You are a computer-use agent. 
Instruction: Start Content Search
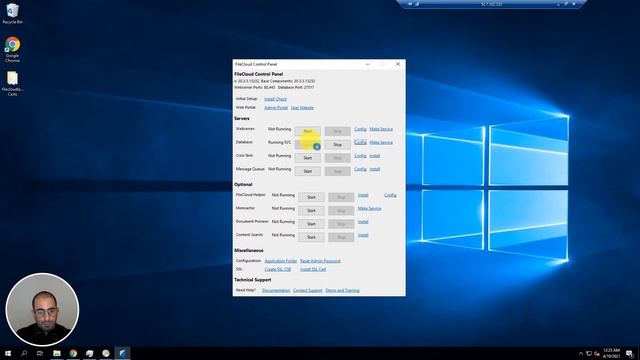coord(311,237)
